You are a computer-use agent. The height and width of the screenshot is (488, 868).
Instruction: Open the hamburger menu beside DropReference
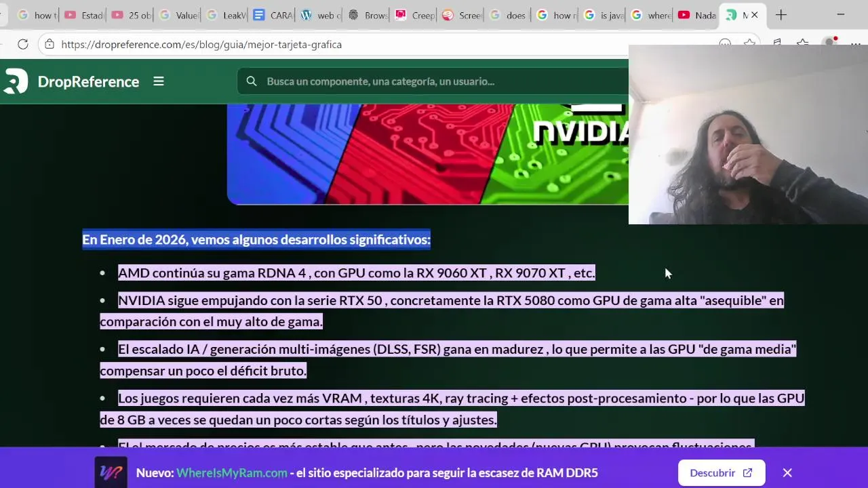[159, 81]
